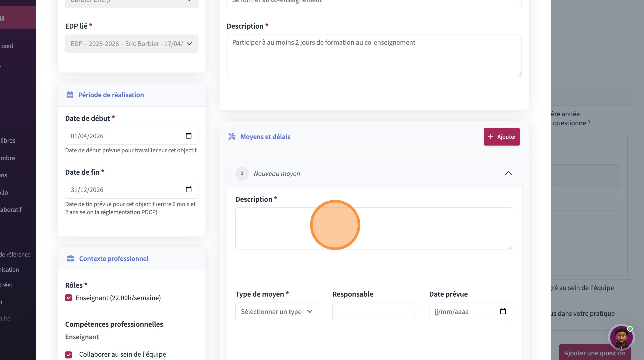644x360 pixels.
Task: Open the Type de moyen dropdown
Action: pyautogui.click(x=277, y=311)
